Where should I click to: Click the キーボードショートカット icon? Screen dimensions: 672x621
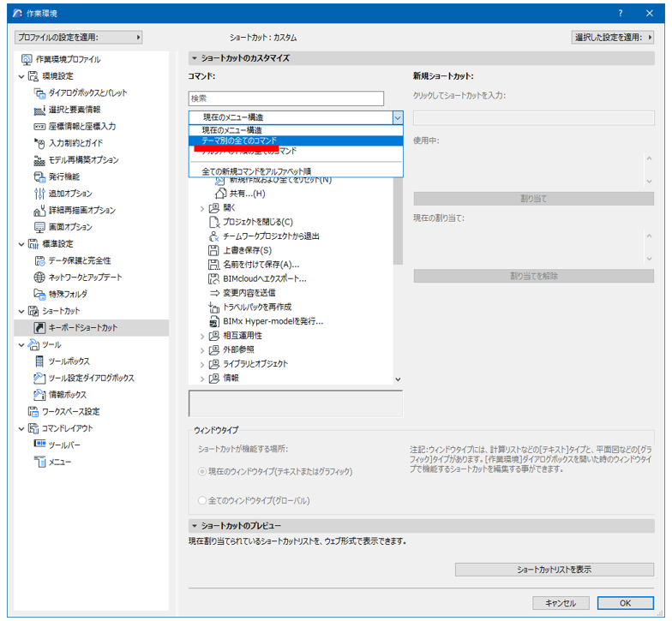click(39, 327)
